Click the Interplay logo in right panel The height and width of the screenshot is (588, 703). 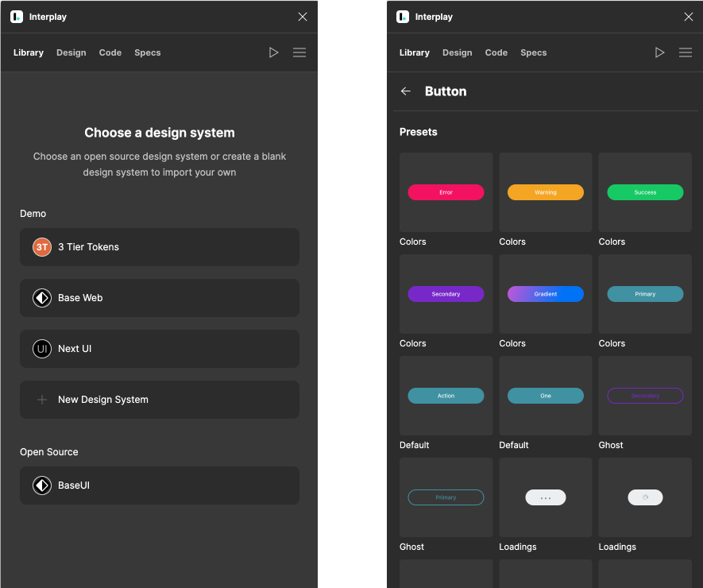coord(403,17)
